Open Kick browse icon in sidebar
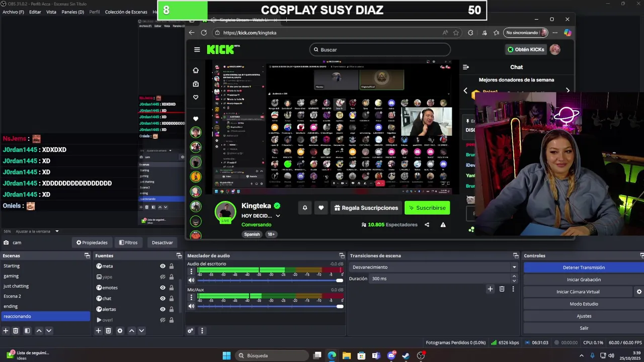 coord(196,84)
